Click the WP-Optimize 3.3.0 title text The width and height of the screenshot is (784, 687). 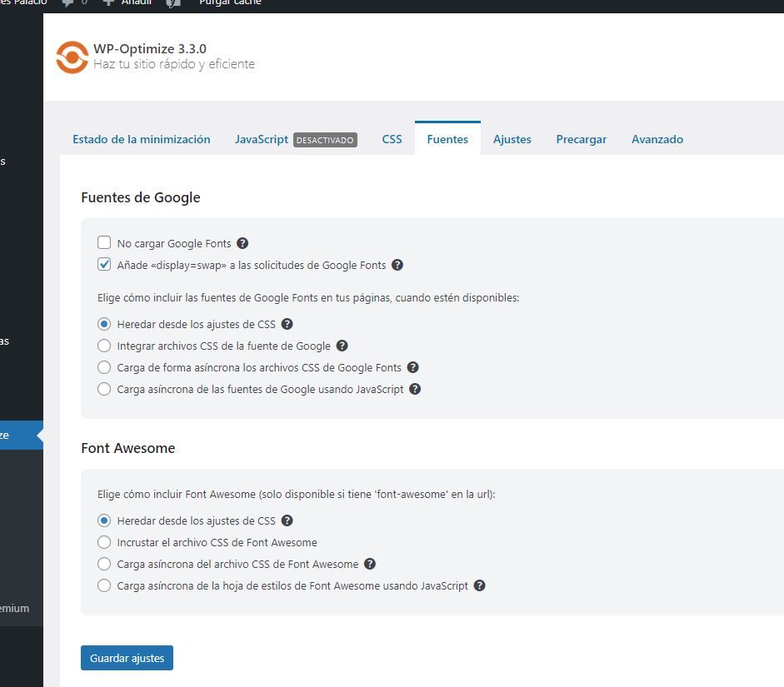150,48
